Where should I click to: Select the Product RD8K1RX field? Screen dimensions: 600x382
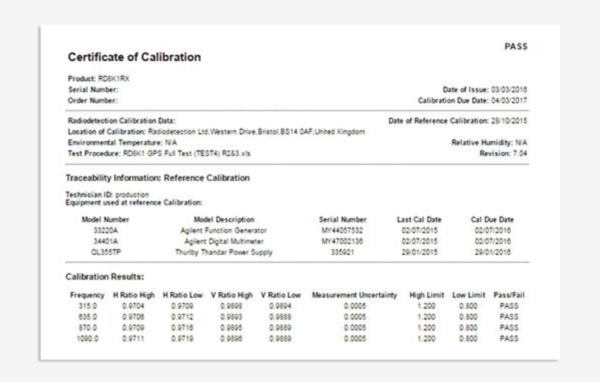tap(99, 78)
